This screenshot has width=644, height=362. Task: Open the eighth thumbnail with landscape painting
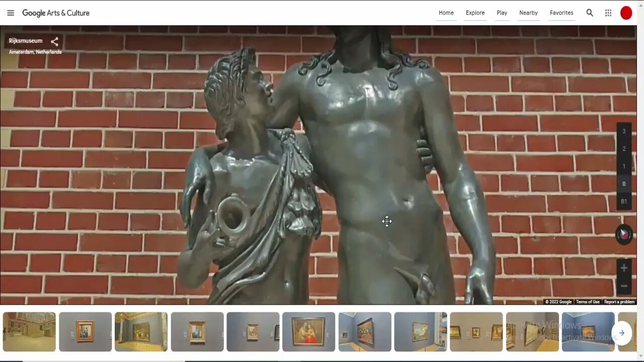(421, 332)
